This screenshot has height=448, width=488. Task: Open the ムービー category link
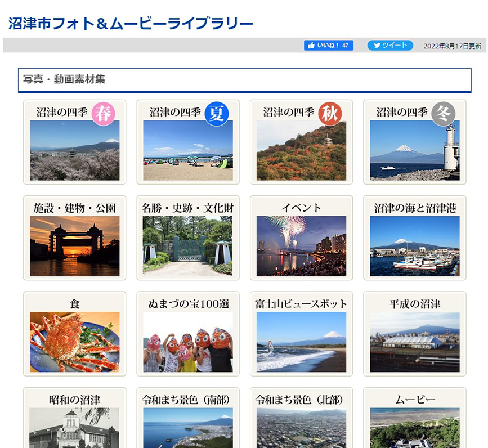(415, 400)
